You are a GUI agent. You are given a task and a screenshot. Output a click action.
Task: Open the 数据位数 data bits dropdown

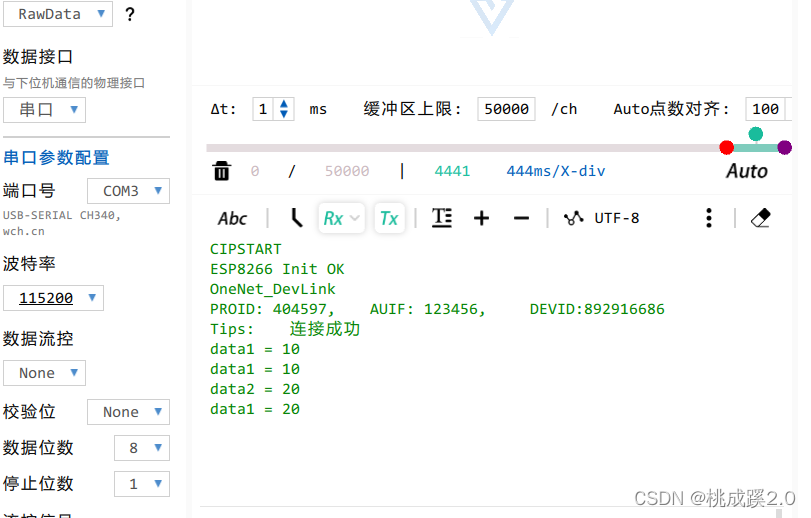point(142,448)
